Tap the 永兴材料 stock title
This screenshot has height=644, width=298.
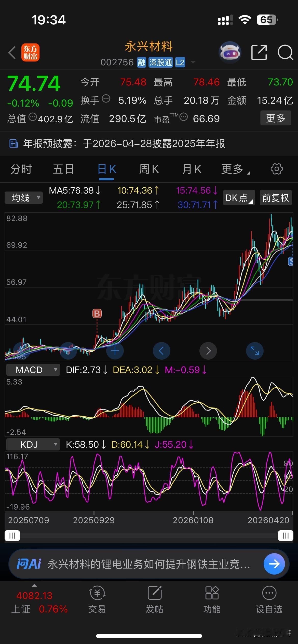(x=149, y=47)
